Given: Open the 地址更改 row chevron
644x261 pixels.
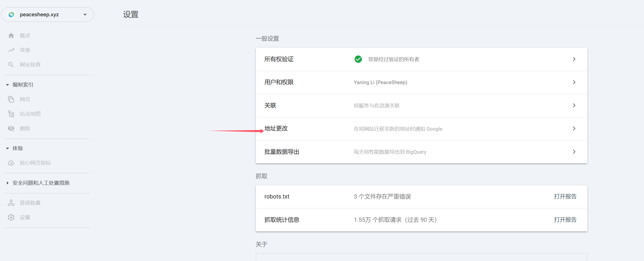Looking at the screenshot, I should tap(574, 128).
